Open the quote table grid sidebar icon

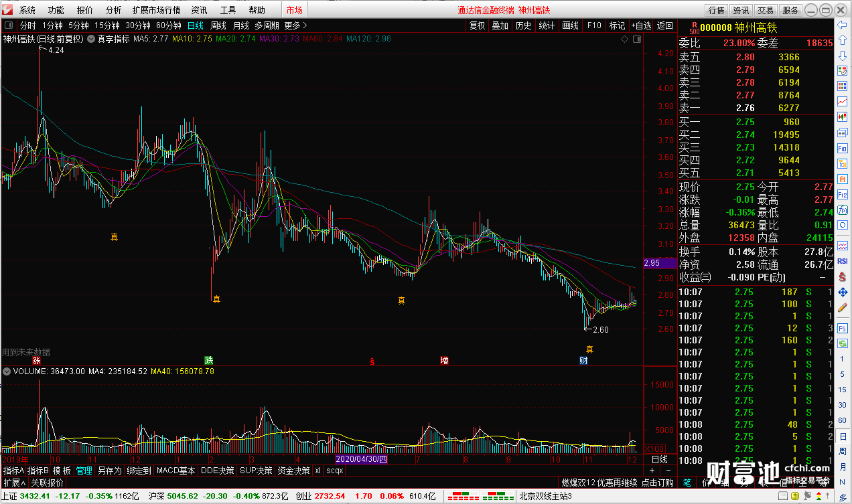click(x=843, y=86)
